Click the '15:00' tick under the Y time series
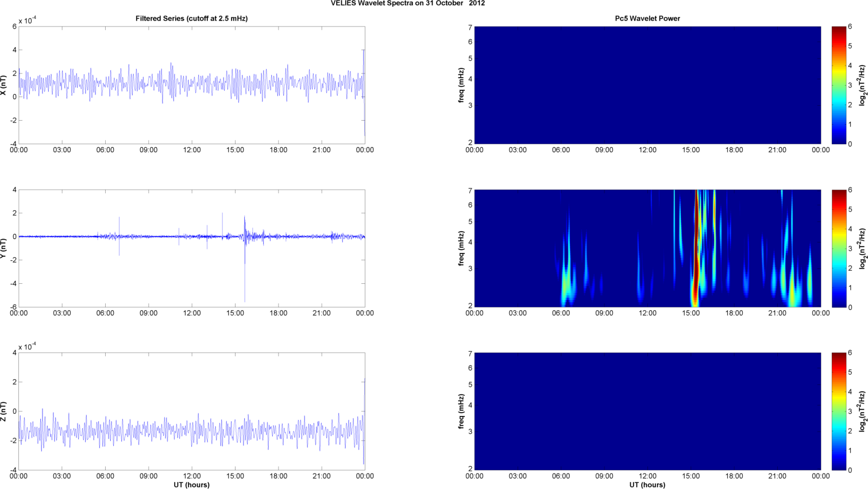Viewport: 868px width, 489px height. (x=235, y=313)
